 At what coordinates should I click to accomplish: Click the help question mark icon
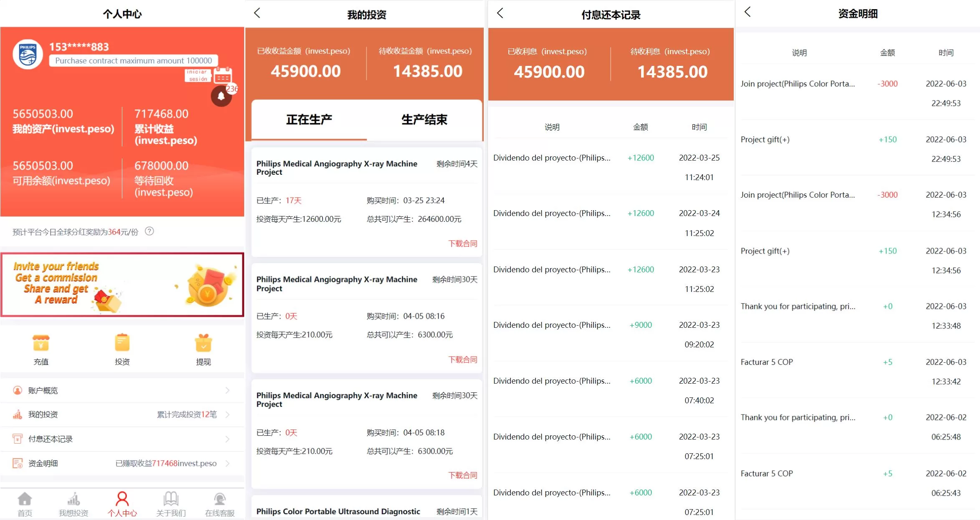click(x=149, y=231)
